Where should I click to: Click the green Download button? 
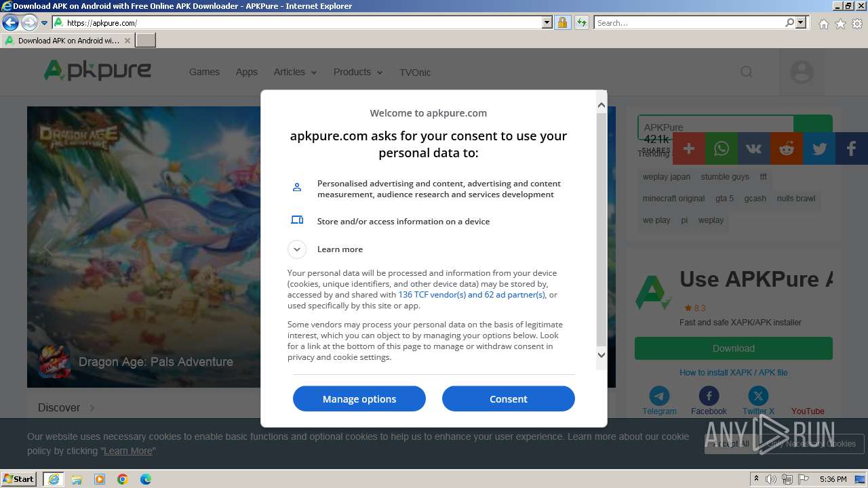click(x=734, y=348)
